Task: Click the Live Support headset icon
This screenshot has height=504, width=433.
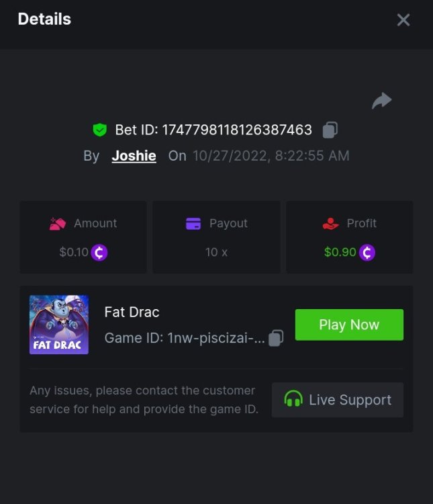Action: click(293, 400)
